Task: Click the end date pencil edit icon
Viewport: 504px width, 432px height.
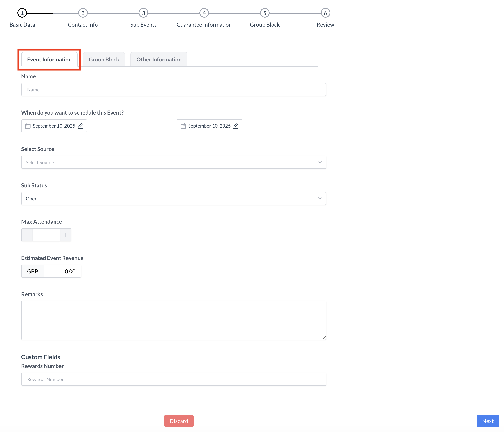Action: pos(235,126)
